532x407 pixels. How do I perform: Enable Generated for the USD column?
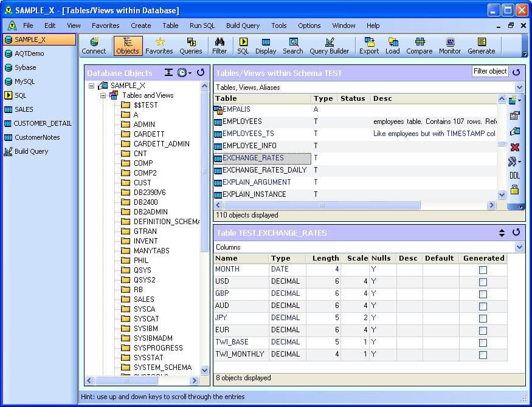(x=483, y=281)
